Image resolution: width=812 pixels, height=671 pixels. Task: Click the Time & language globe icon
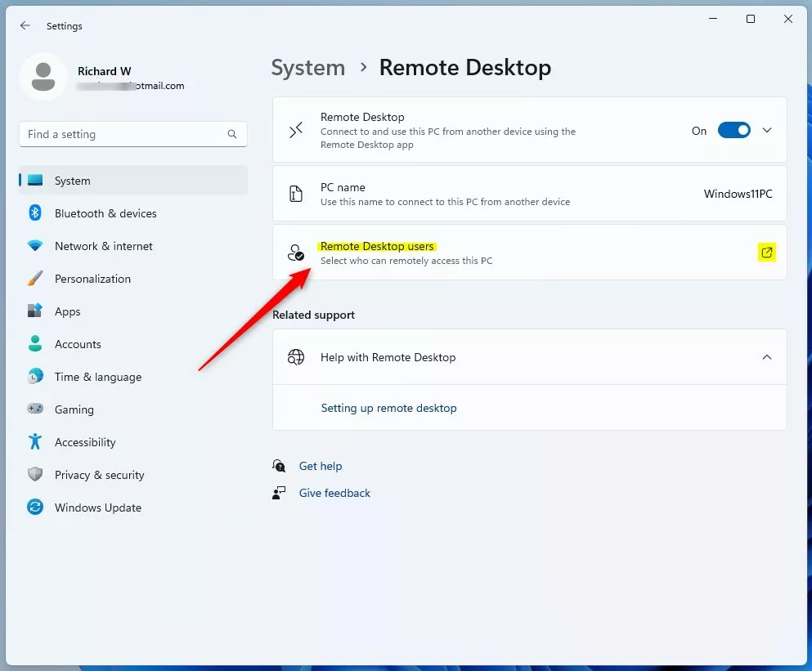pyautogui.click(x=34, y=377)
